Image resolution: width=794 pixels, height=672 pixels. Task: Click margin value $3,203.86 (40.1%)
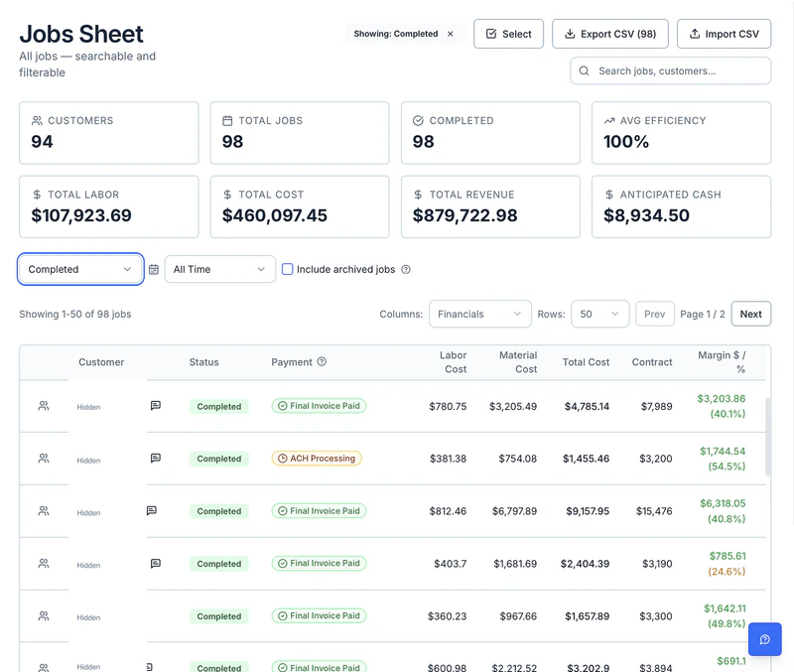[x=722, y=406]
